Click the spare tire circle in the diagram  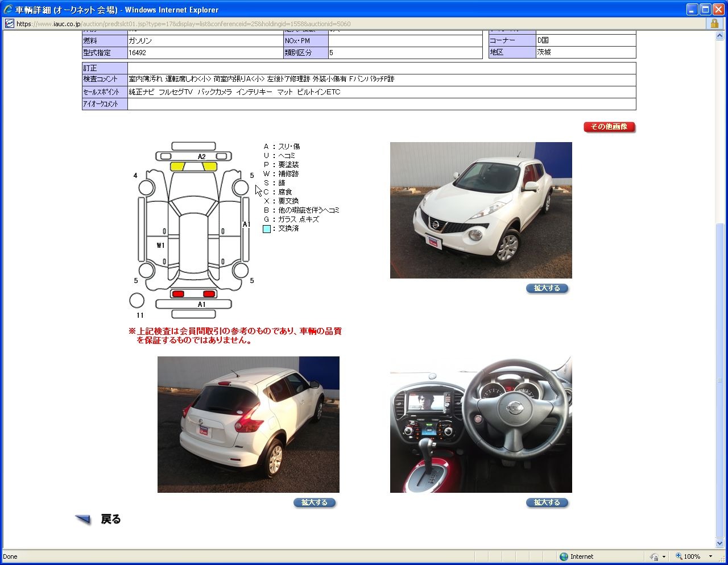tap(136, 300)
